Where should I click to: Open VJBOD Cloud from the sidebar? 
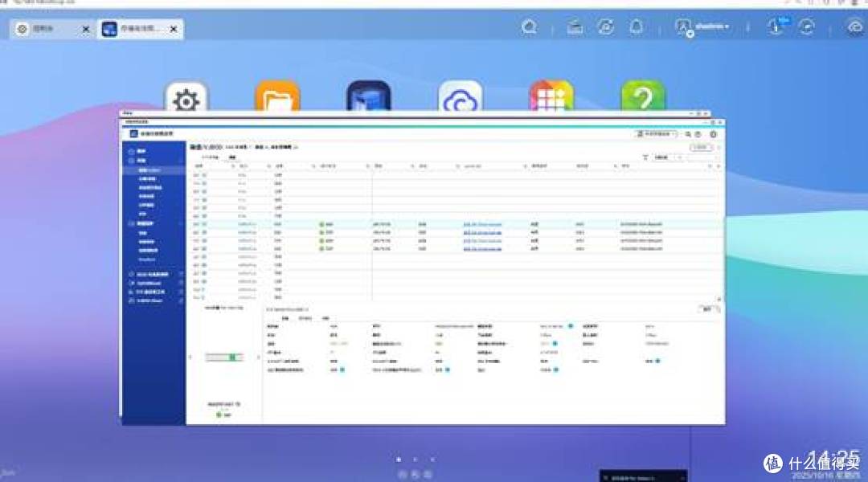click(149, 301)
